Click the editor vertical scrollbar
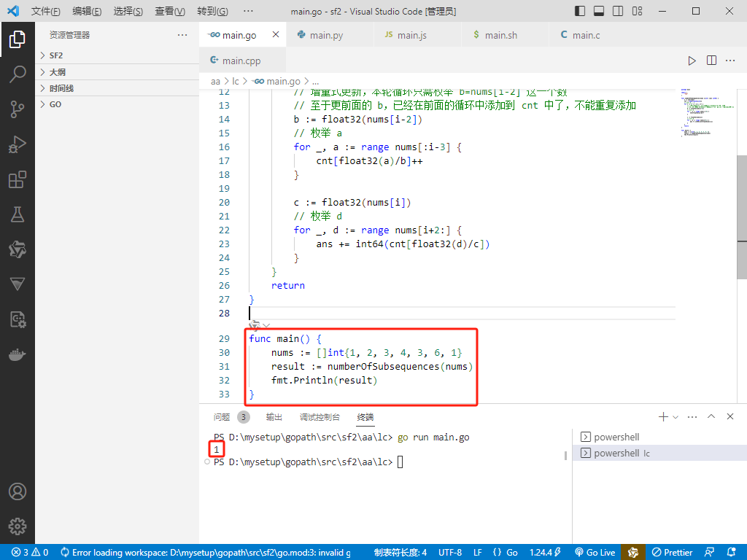Screen dimensions: 747x560 (742, 217)
